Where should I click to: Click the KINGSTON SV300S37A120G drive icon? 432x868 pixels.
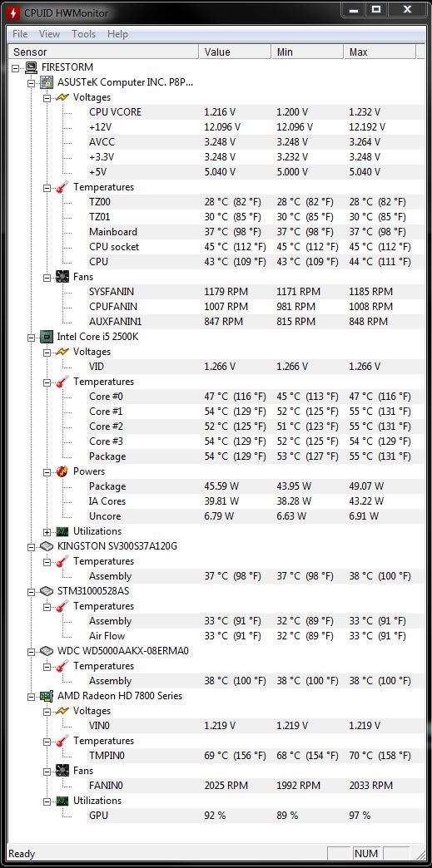click(x=47, y=545)
